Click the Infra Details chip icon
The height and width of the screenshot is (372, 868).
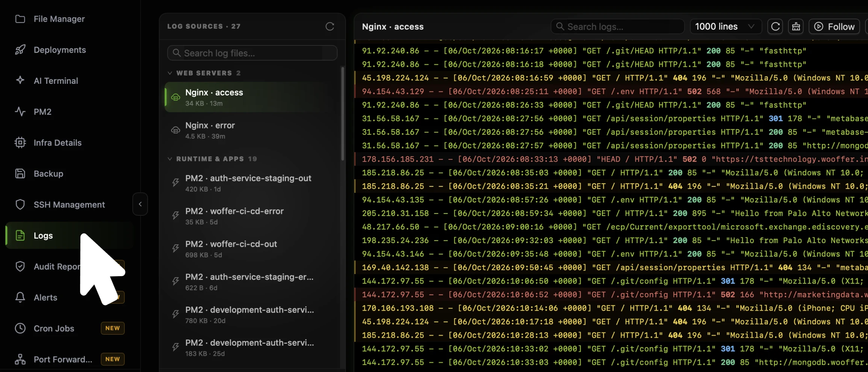click(x=20, y=142)
